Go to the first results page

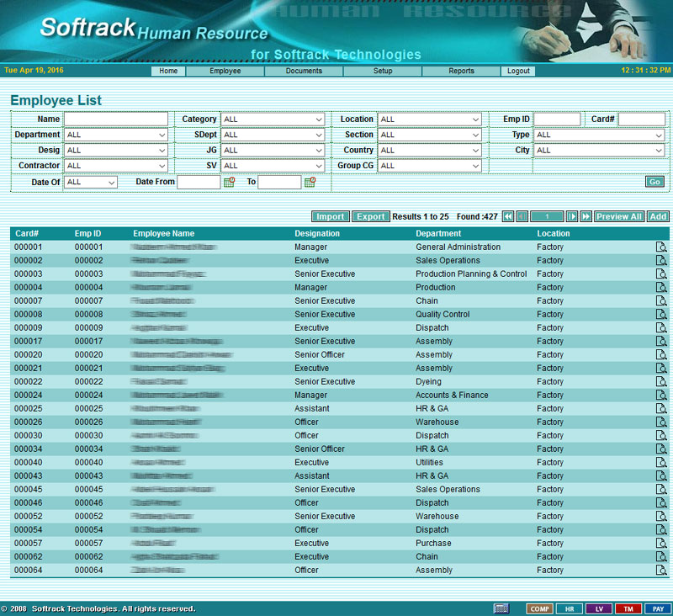tap(508, 216)
